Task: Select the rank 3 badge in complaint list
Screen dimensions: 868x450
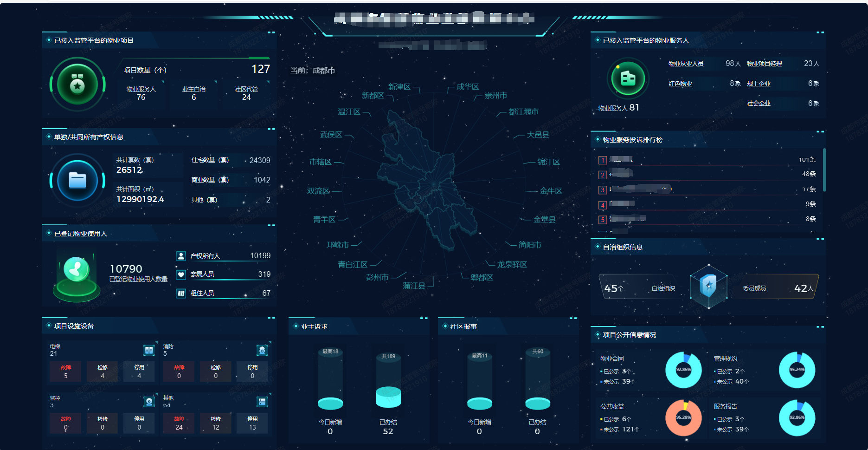Action: click(x=603, y=190)
